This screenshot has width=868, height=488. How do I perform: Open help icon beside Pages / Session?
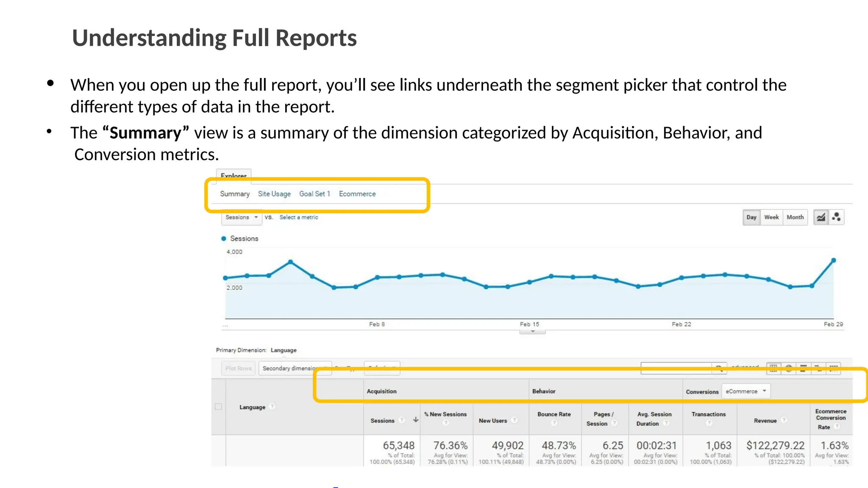(x=614, y=423)
